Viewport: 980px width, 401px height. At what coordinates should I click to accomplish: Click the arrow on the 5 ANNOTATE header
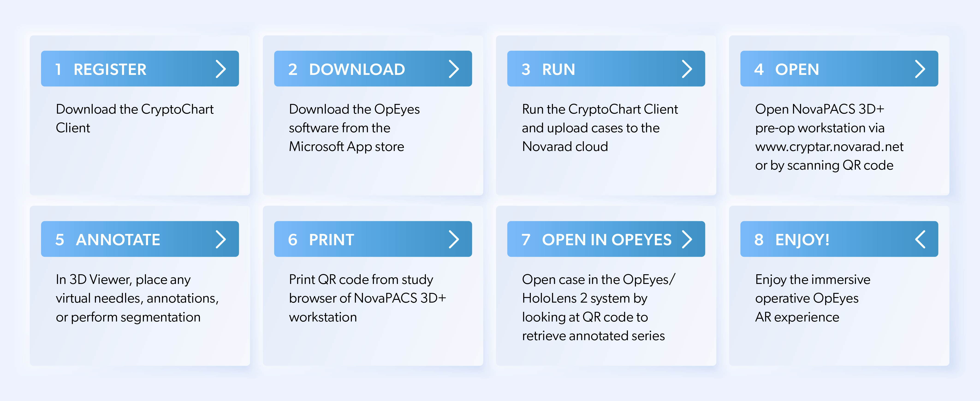pos(221,239)
